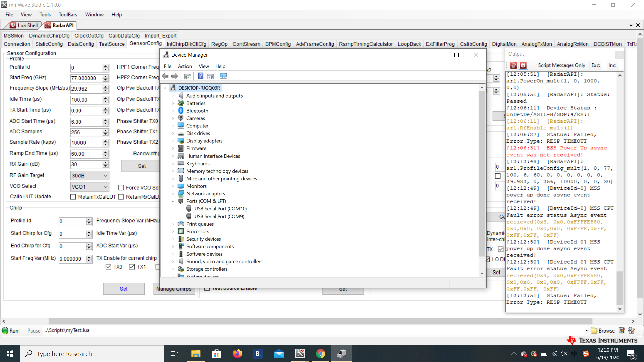
Task: Uncheck the TX1 enable checkbox
Action: 132,267
